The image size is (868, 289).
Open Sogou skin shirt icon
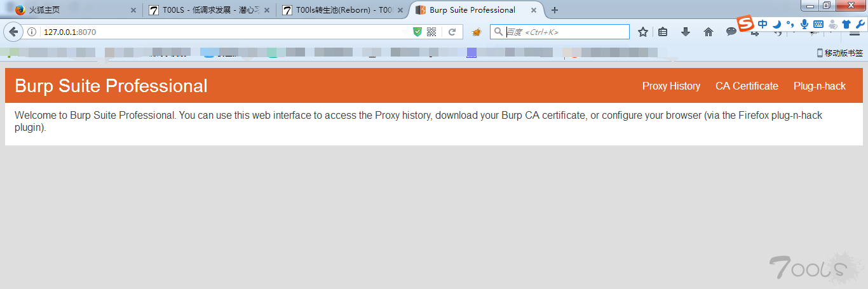[846, 24]
